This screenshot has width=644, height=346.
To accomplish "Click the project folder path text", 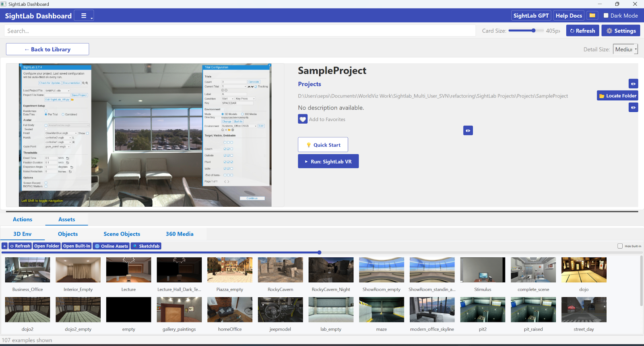I will (433, 96).
